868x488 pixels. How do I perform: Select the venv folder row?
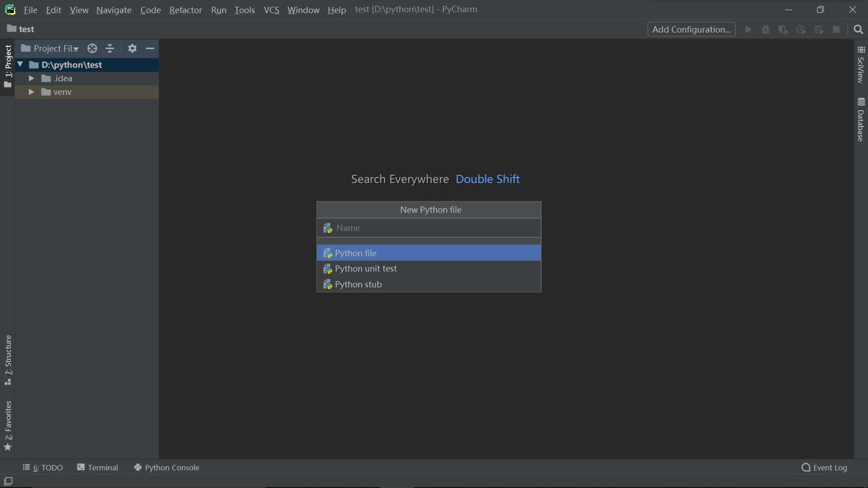[x=87, y=92]
